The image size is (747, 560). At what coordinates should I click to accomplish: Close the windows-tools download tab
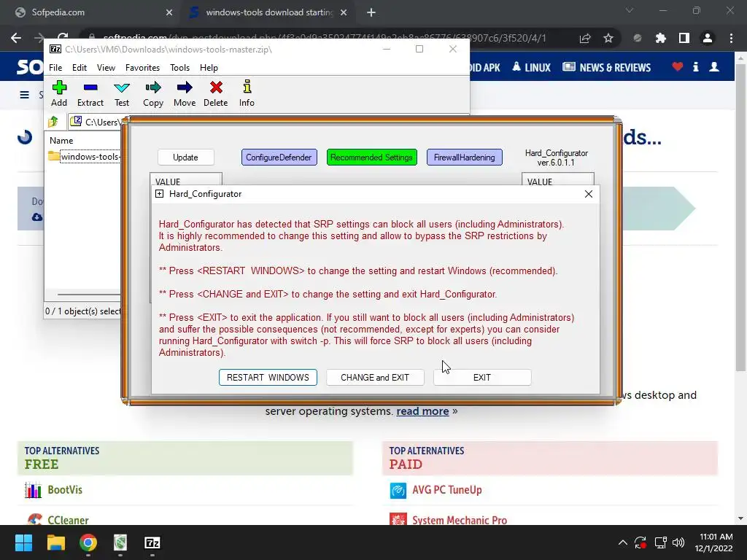point(344,12)
